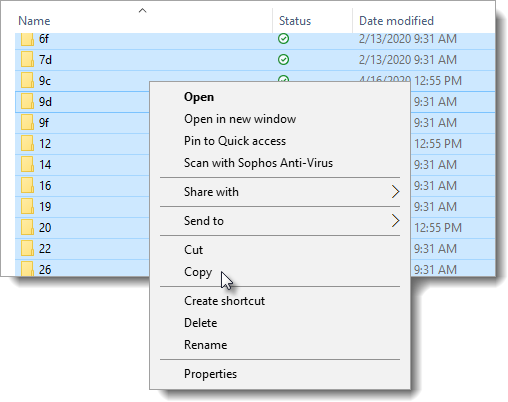508x402 pixels.
Task: Click the folder icon for 12
Action: click(27, 144)
